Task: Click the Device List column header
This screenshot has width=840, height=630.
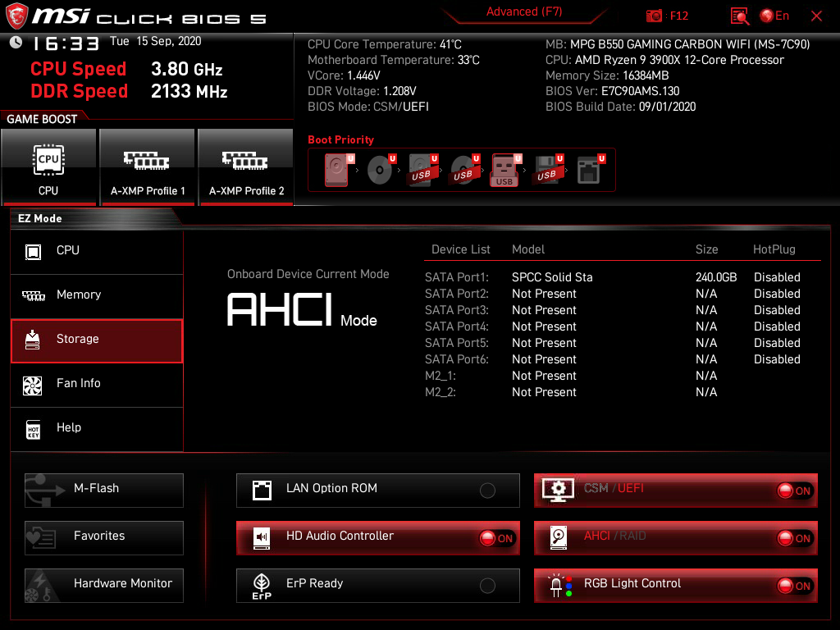Action: (x=461, y=249)
